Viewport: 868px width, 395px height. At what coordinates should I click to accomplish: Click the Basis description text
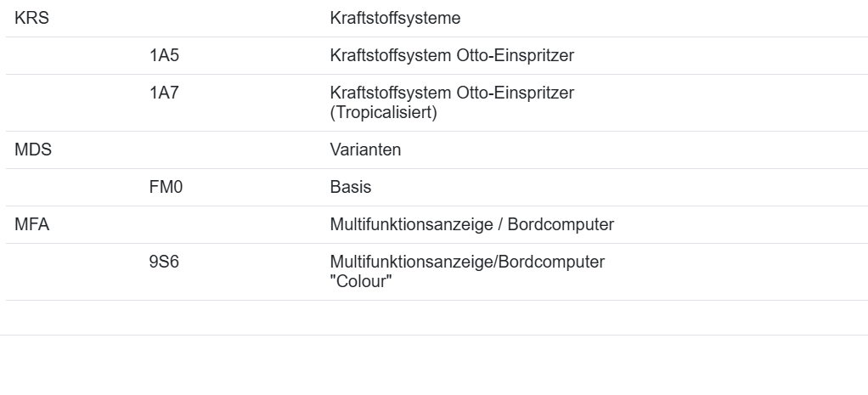pyautogui.click(x=350, y=188)
